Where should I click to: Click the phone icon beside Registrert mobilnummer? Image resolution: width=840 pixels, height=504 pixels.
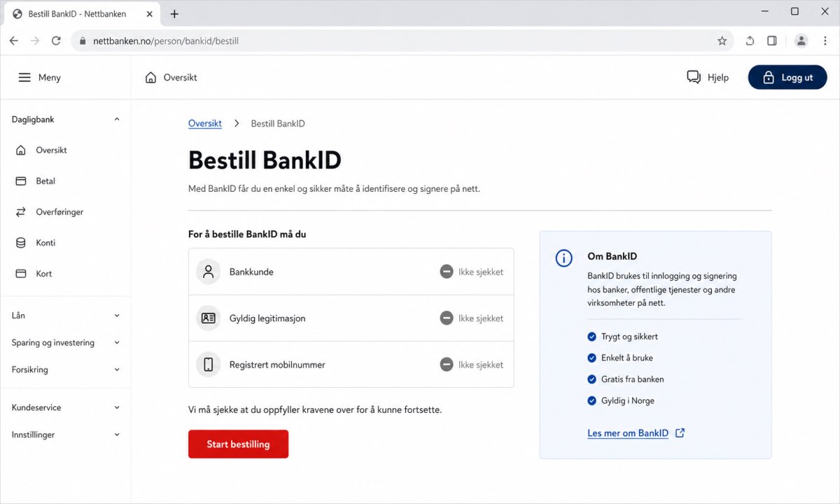(x=208, y=365)
